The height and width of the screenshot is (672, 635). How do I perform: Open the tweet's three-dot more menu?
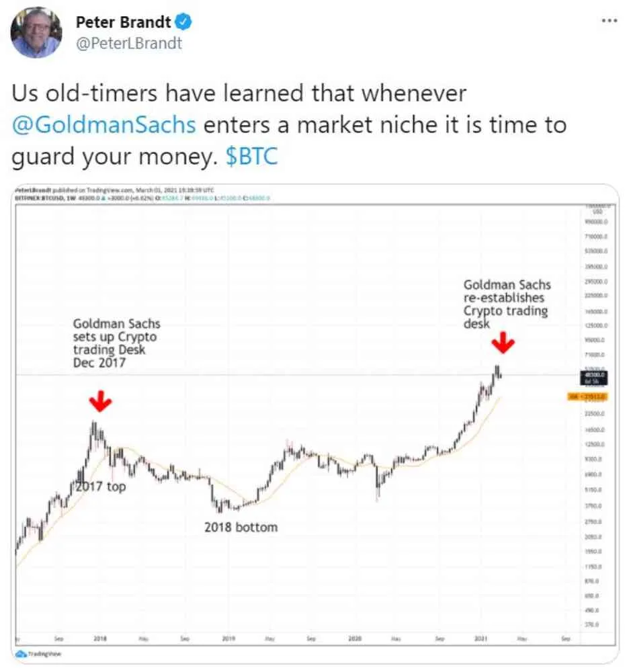pos(608,20)
